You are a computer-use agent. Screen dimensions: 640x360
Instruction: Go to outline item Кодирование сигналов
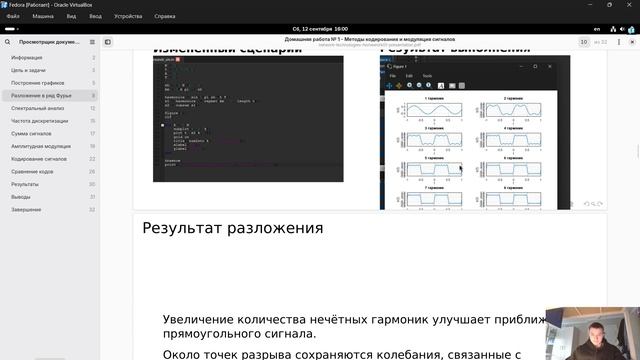click(50, 159)
